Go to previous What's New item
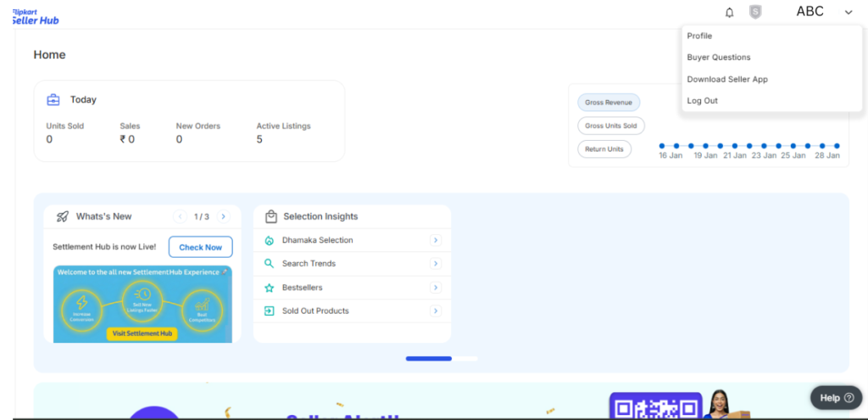The width and height of the screenshot is (868, 420). (x=180, y=216)
